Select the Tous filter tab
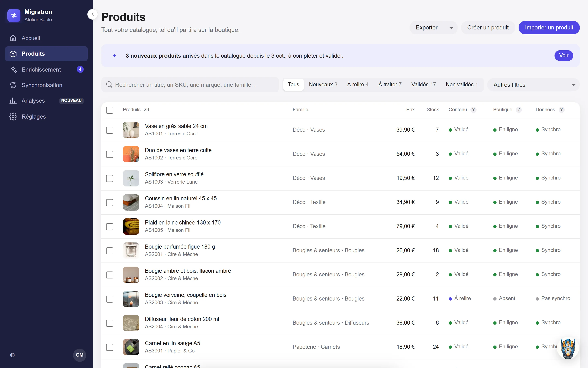The width and height of the screenshot is (588, 368). click(x=293, y=84)
